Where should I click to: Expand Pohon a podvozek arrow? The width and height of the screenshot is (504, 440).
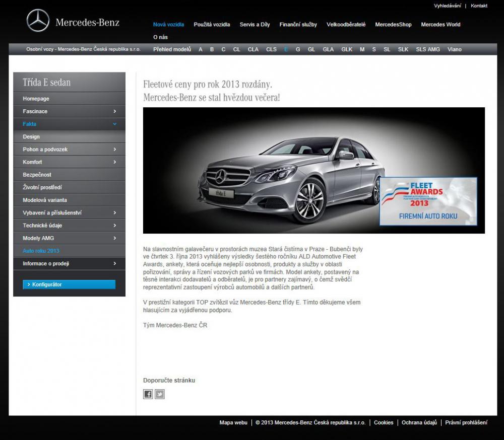115,150
